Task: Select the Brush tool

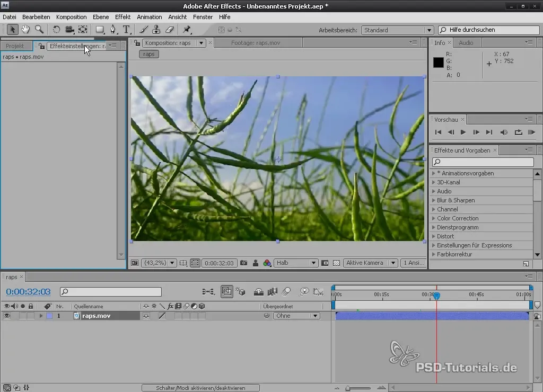Action: coord(143,30)
